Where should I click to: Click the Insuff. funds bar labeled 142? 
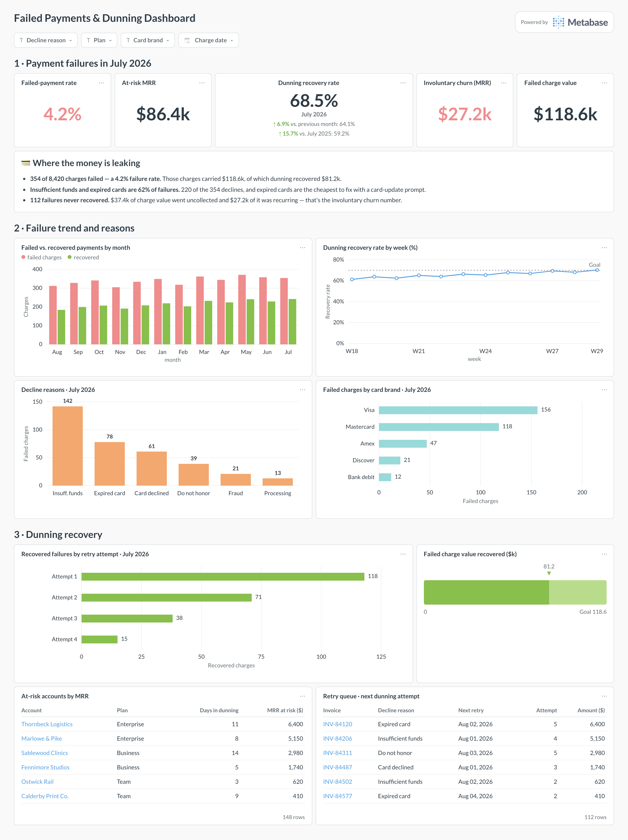click(68, 446)
